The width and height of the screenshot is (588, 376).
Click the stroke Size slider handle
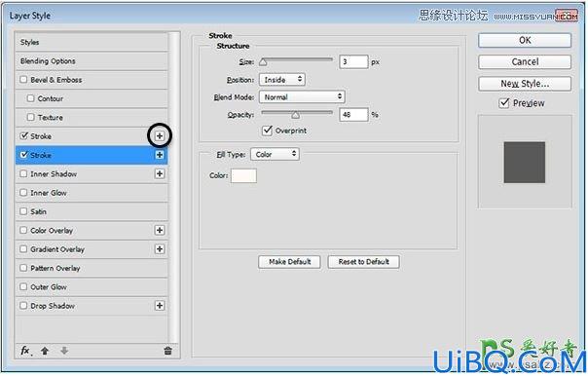(263, 62)
